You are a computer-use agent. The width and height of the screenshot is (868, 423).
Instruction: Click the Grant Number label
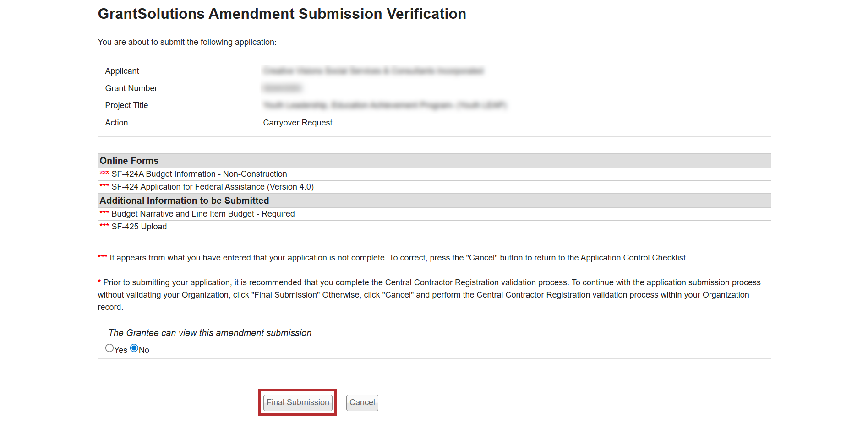(x=131, y=88)
